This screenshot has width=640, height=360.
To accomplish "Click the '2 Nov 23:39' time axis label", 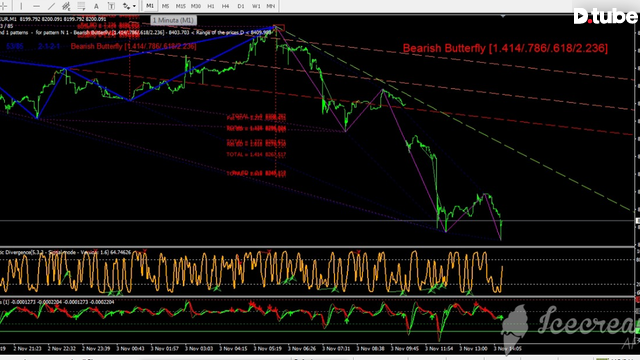I will (96, 349).
